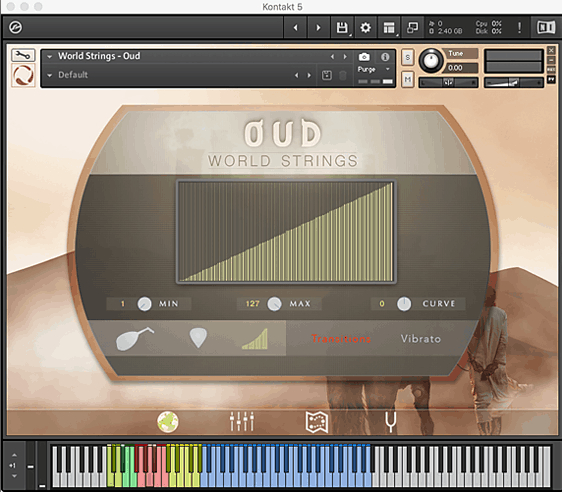Click the instrument volume slider
This screenshot has width=562, height=492.
[x=513, y=83]
